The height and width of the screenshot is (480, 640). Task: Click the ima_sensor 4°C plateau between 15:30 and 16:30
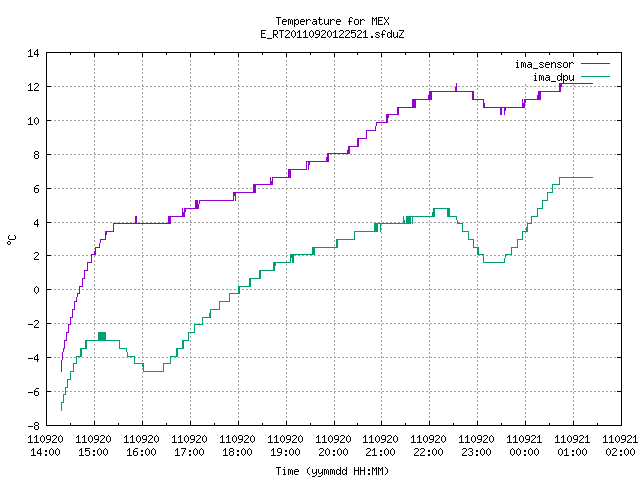[141, 223]
